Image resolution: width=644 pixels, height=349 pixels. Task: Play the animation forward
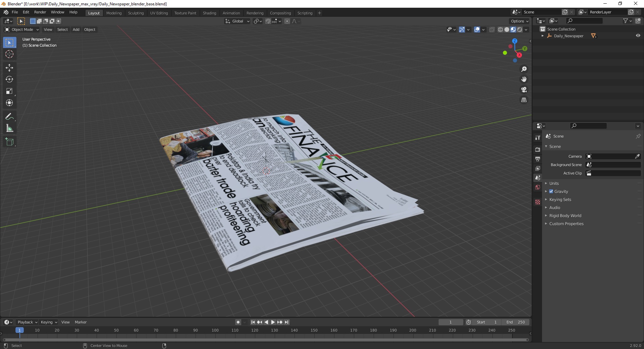[x=273, y=322]
